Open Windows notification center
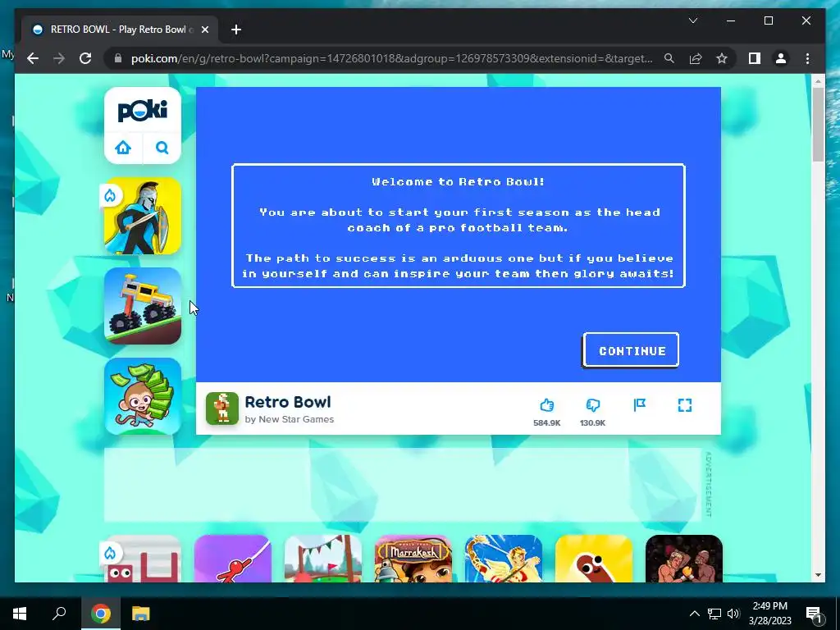840x630 pixels. 814,614
